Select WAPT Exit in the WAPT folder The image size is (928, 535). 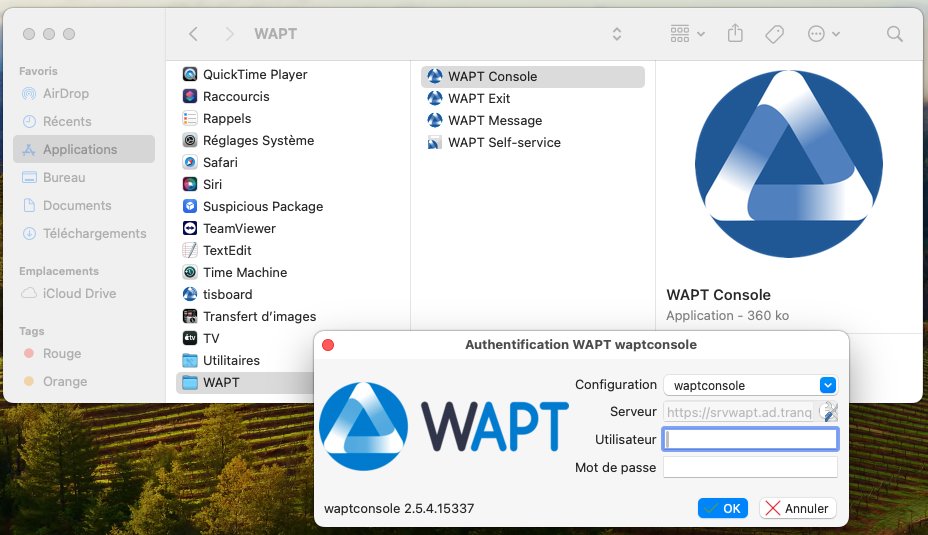coord(533,98)
